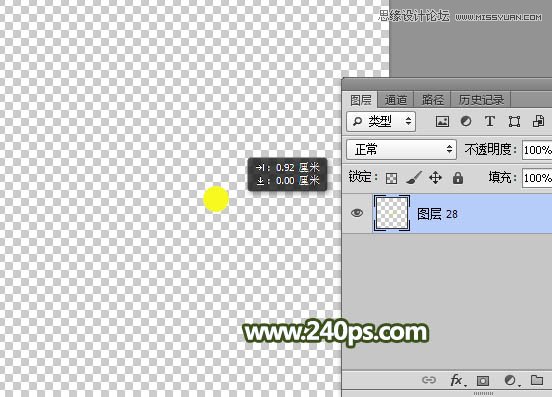This screenshot has height=397, width=552.
Task: Toggle lock transparent pixels icon
Action: pos(391,178)
